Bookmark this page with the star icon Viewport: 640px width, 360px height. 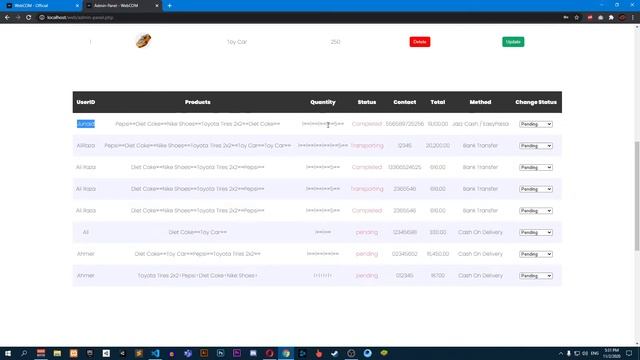pos(576,18)
